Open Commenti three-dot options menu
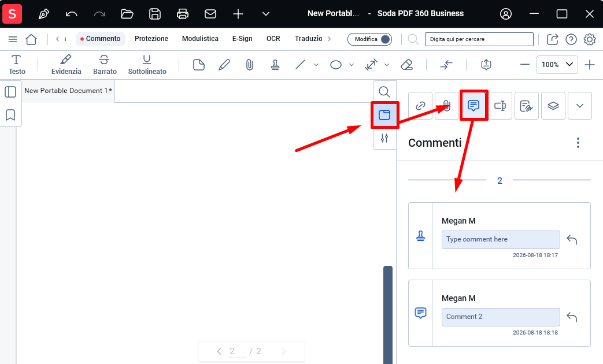The height and width of the screenshot is (364, 603). [x=578, y=143]
